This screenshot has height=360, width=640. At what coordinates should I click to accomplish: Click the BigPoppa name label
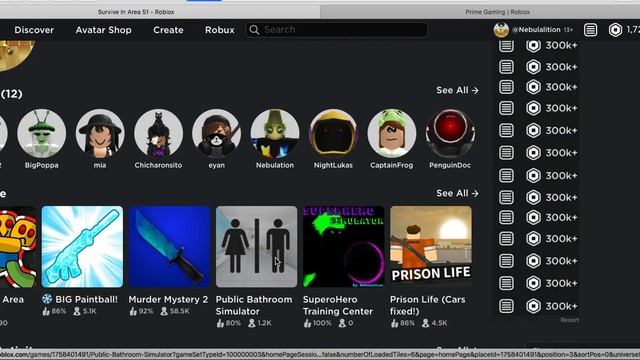pyautogui.click(x=42, y=165)
